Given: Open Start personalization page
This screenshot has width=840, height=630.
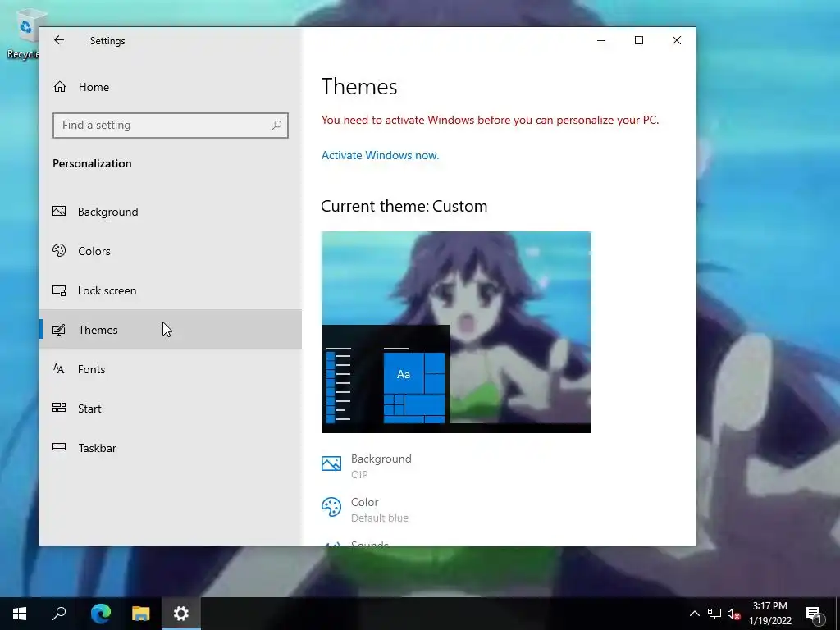Looking at the screenshot, I should point(171,409).
